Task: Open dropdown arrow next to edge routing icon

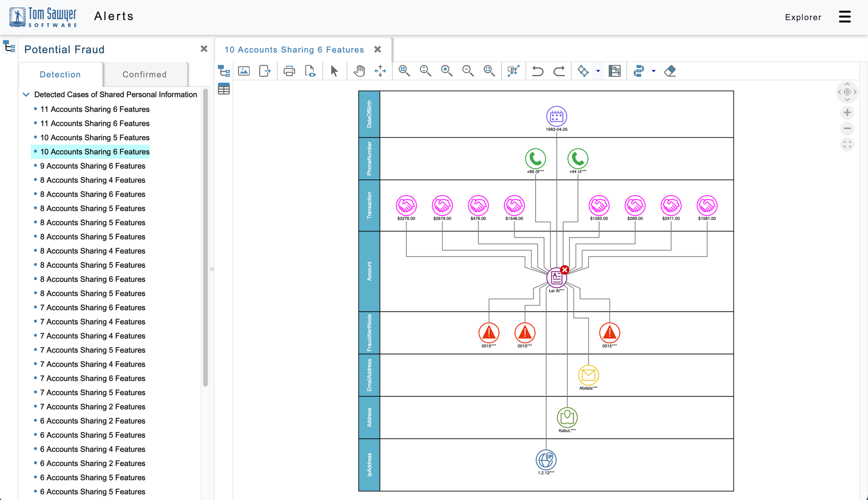Action: point(654,71)
